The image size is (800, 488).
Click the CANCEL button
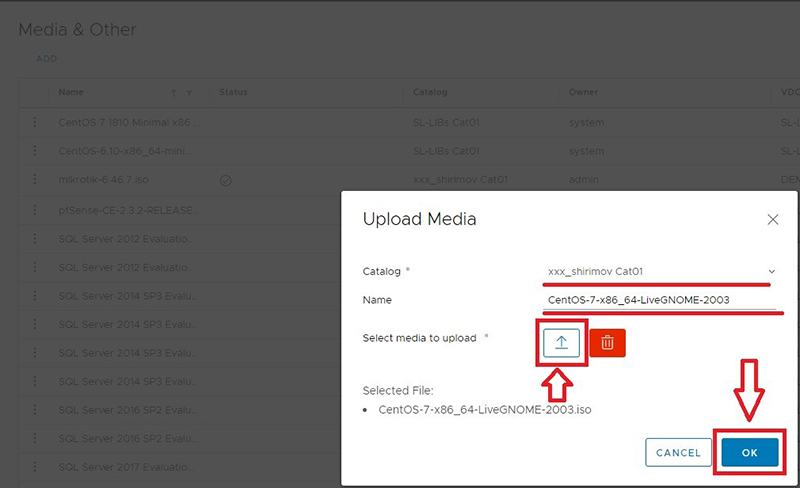pos(678,452)
